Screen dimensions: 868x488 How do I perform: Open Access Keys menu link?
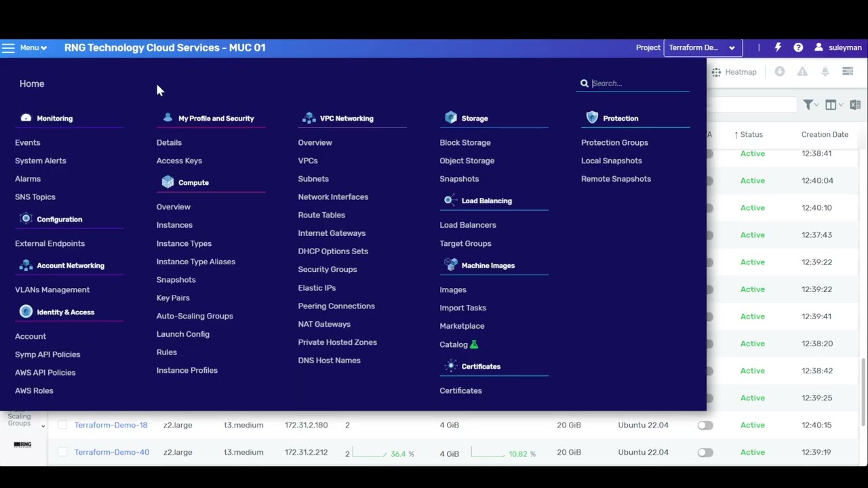(x=179, y=161)
